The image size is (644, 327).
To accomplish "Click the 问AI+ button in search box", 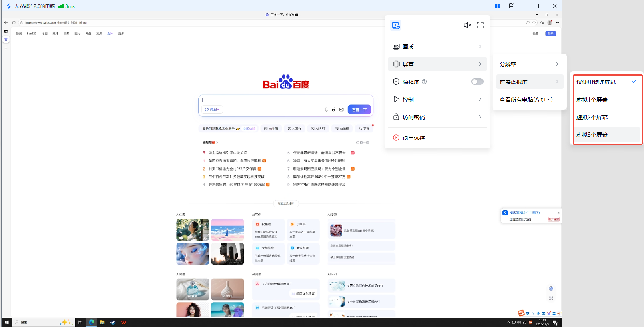I will click(x=212, y=110).
